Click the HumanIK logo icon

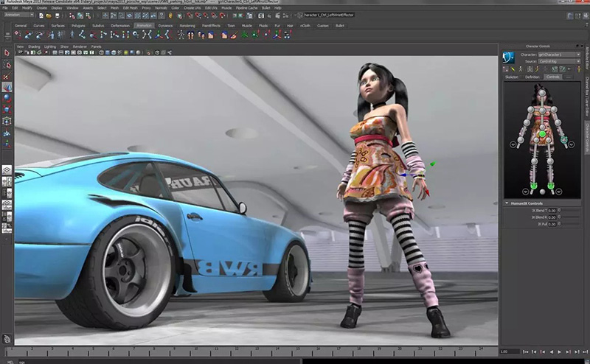click(508, 57)
